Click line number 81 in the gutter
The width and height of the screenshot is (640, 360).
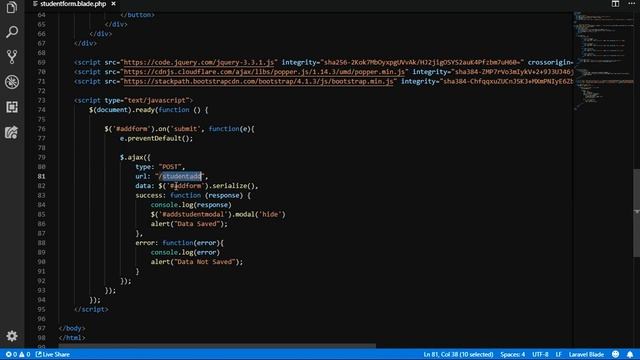pos(41,176)
